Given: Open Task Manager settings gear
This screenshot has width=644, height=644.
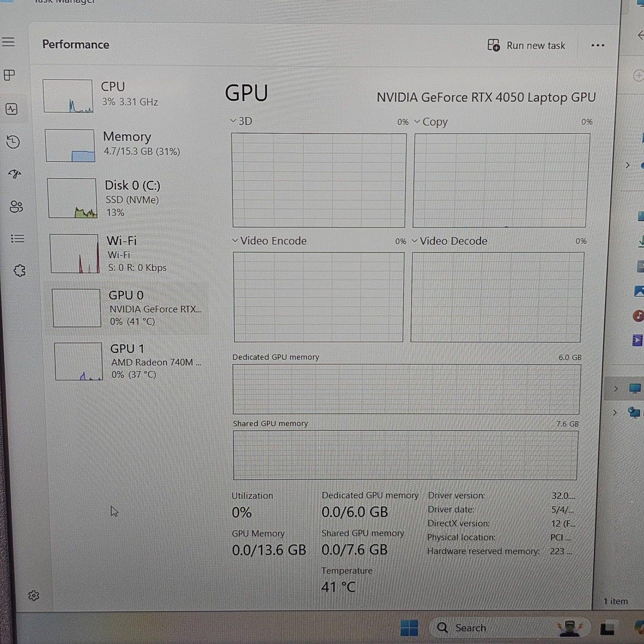Looking at the screenshot, I should coord(33,595).
